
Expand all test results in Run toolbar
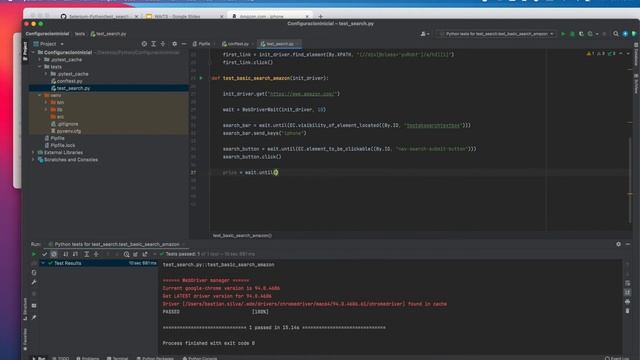[87, 254]
